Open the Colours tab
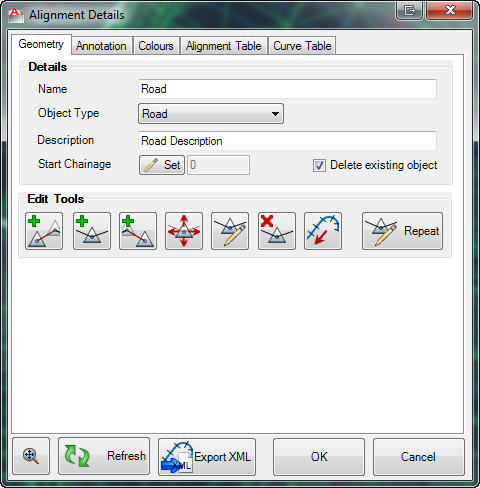Viewport: 480px width, 488px height. click(156, 46)
